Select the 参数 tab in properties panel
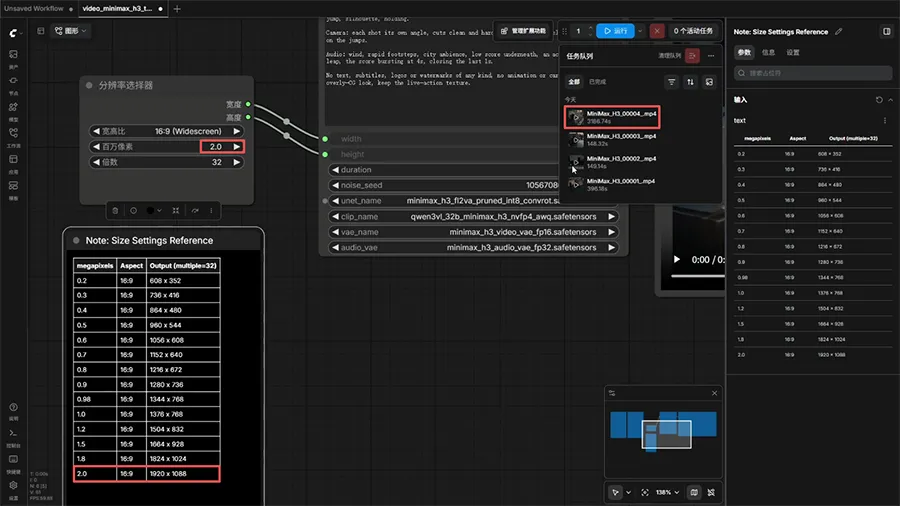Image resolution: width=900 pixels, height=506 pixels. tap(744, 52)
